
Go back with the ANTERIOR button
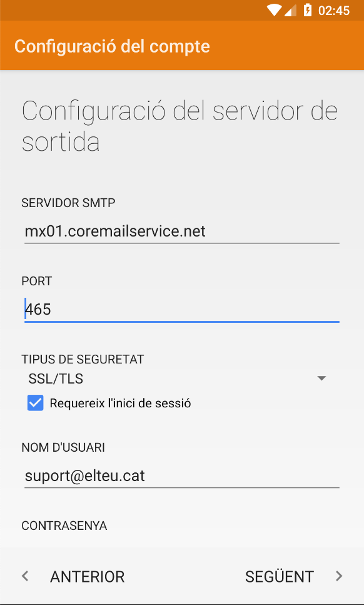click(x=73, y=576)
